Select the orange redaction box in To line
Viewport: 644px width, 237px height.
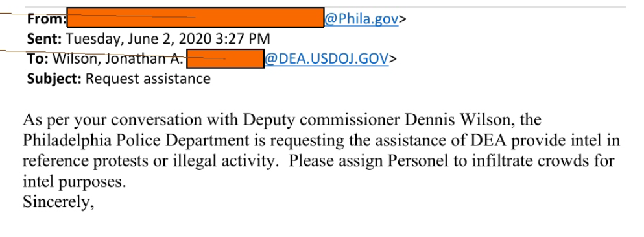coord(226,59)
